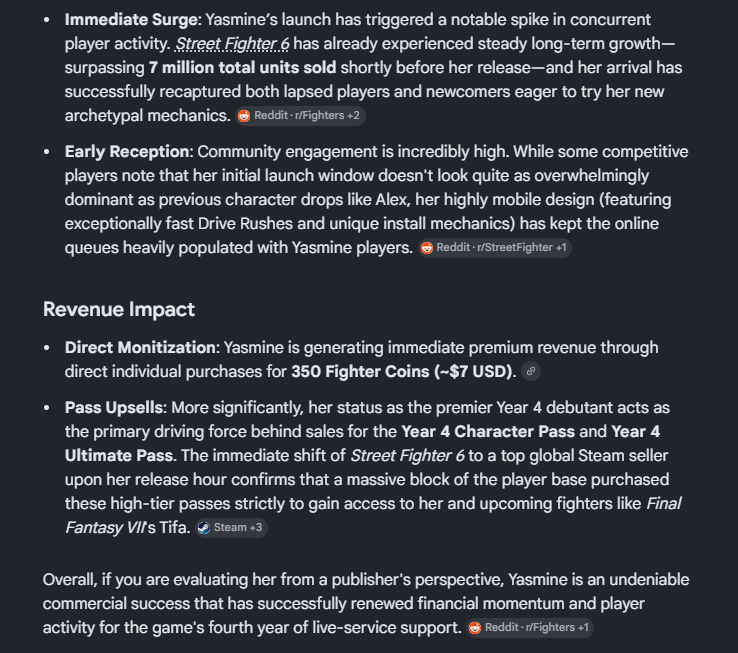Open the Reddit r/StreetFighter +1 citation chip

(x=495, y=248)
